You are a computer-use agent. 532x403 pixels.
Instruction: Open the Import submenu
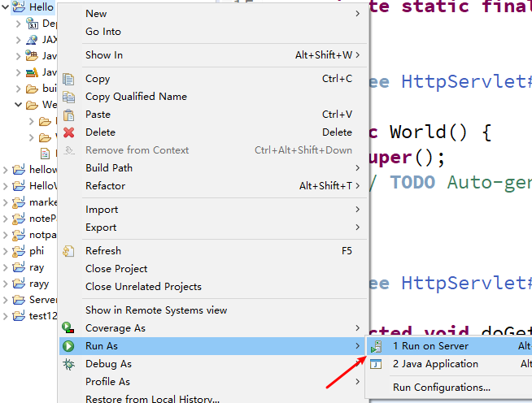pyautogui.click(x=214, y=210)
